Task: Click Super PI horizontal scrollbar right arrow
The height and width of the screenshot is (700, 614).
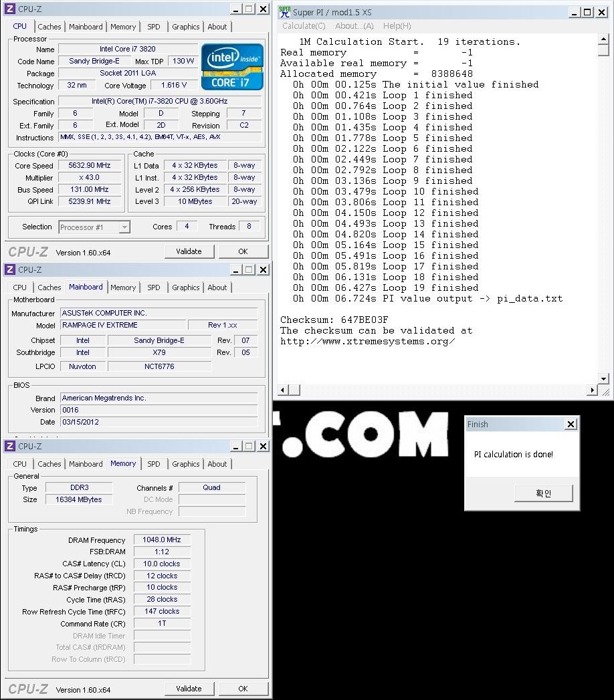Action: (592, 390)
